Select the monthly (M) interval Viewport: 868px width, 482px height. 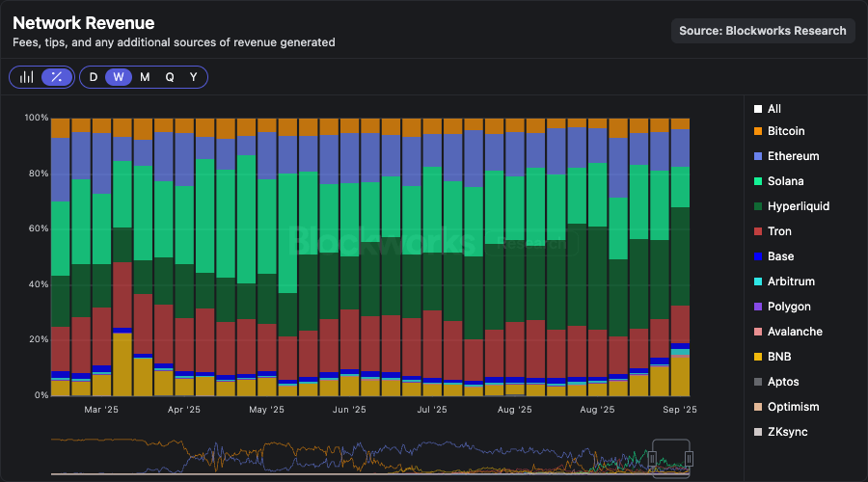(x=145, y=77)
